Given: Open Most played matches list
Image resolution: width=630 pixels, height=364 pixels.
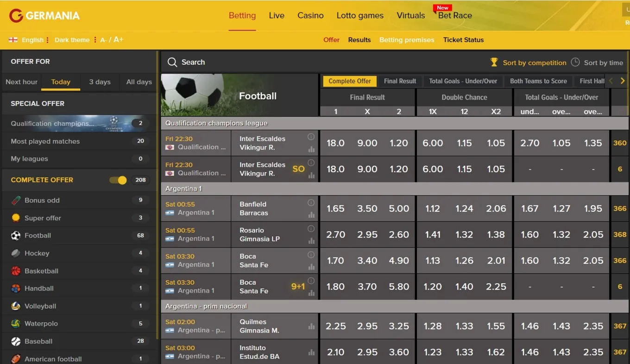Looking at the screenshot, I should (x=79, y=141).
